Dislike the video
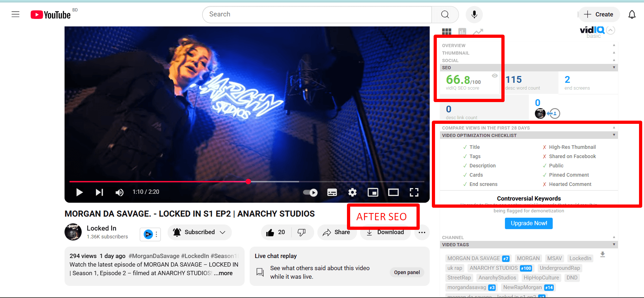644x298 pixels. 302,232
